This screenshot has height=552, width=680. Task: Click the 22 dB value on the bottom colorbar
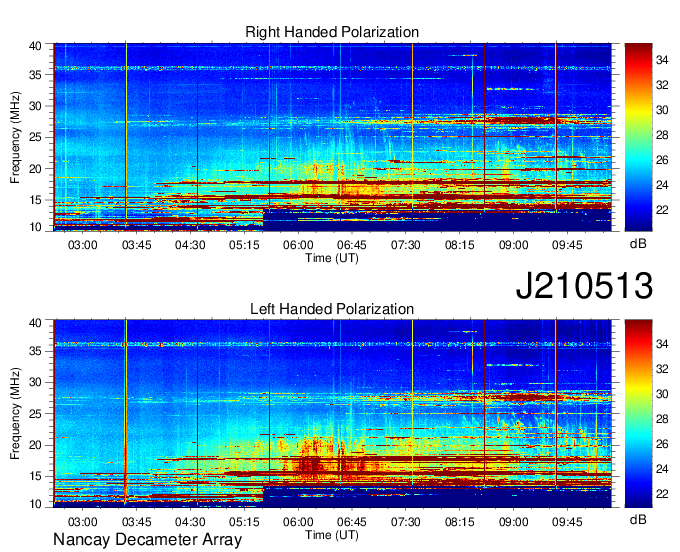[x=662, y=494]
